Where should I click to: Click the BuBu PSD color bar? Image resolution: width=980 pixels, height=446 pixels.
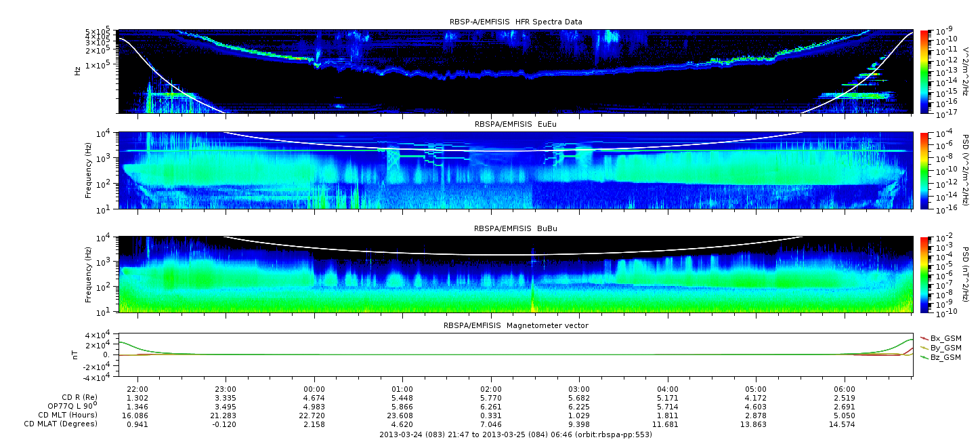pyautogui.click(x=924, y=274)
